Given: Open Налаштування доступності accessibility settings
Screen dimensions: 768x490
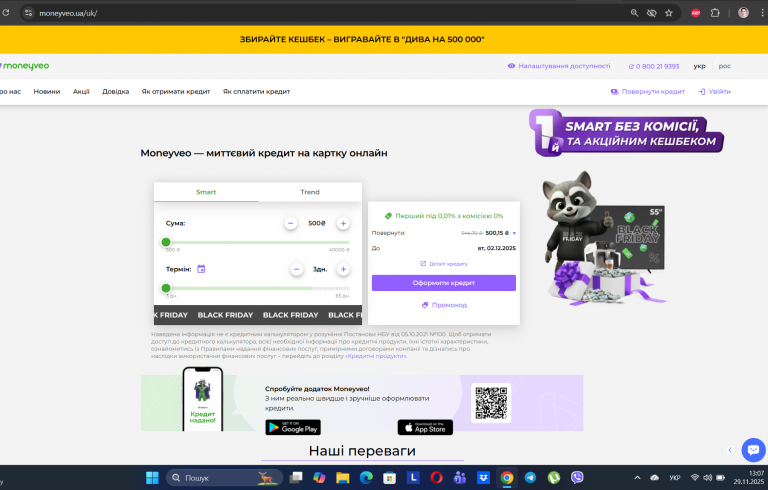Looking at the screenshot, I should 559,66.
